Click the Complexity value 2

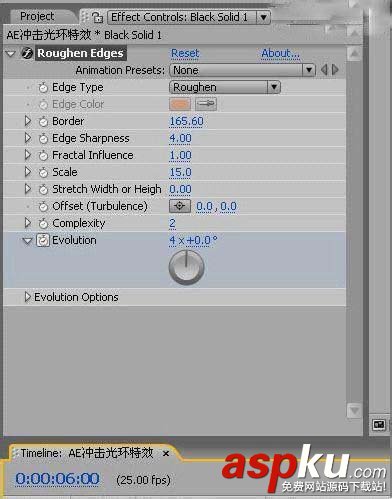(172, 224)
